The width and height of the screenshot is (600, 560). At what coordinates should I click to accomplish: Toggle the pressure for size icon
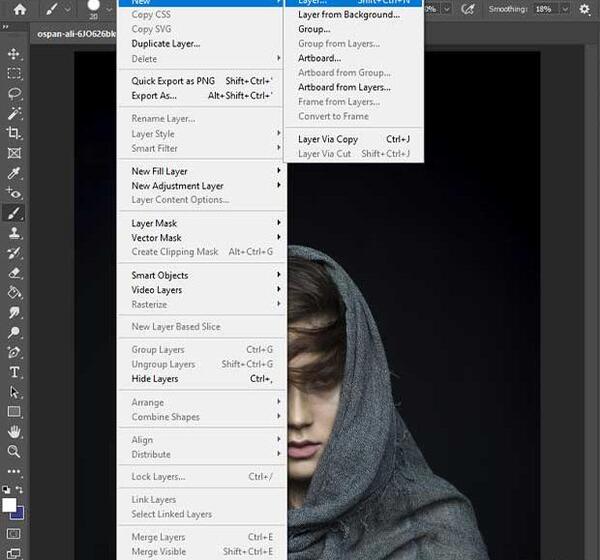point(467,9)
